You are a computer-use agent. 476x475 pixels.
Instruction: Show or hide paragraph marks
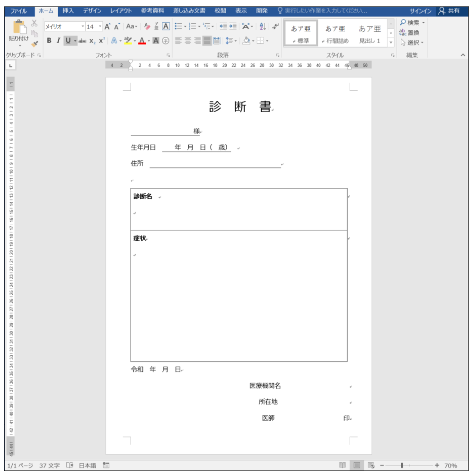click(x=275, y=26)
